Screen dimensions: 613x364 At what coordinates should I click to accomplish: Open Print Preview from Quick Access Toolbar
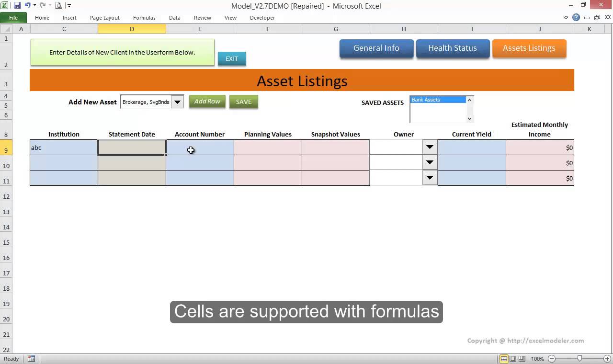click(58, 6)
